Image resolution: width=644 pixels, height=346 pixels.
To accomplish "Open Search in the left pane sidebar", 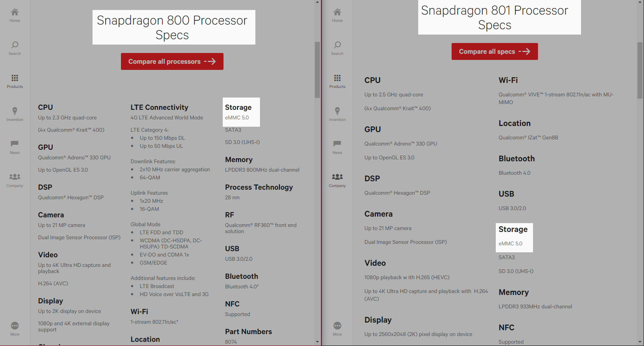I will coord(15,48).
